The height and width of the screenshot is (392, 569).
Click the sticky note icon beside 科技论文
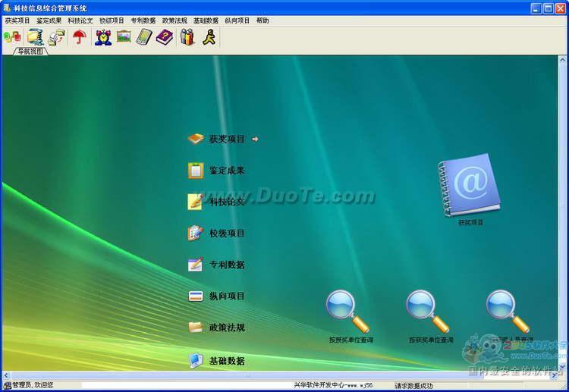(x=196, y=202)
